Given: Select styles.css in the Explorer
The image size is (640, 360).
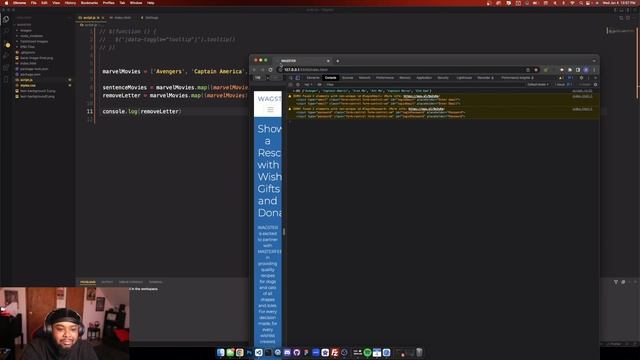Looking at the screenshot, I should [28, 85].
